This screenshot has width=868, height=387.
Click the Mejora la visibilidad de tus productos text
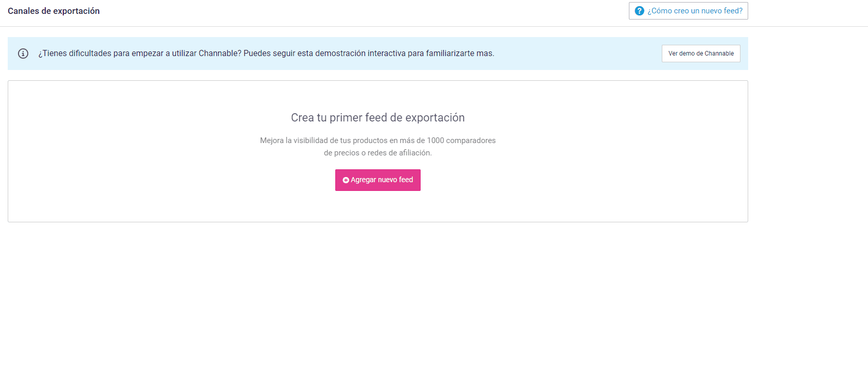pos(378,140)
